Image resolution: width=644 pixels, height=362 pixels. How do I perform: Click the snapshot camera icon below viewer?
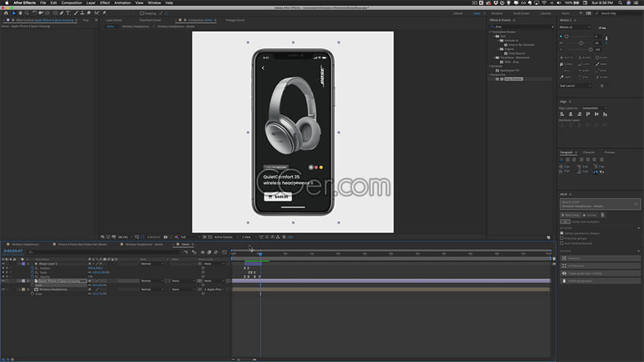tap(165, 237)
